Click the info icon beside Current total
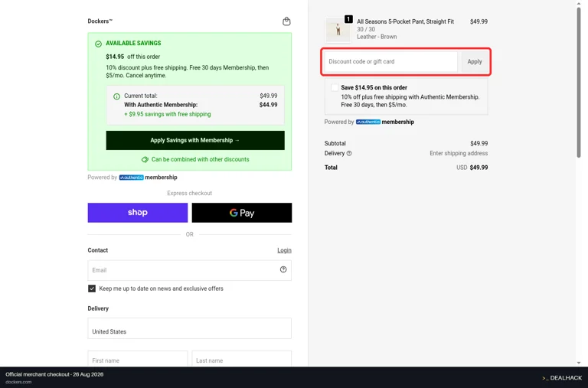This screenshot has height=388, width=588. [116, 96]
